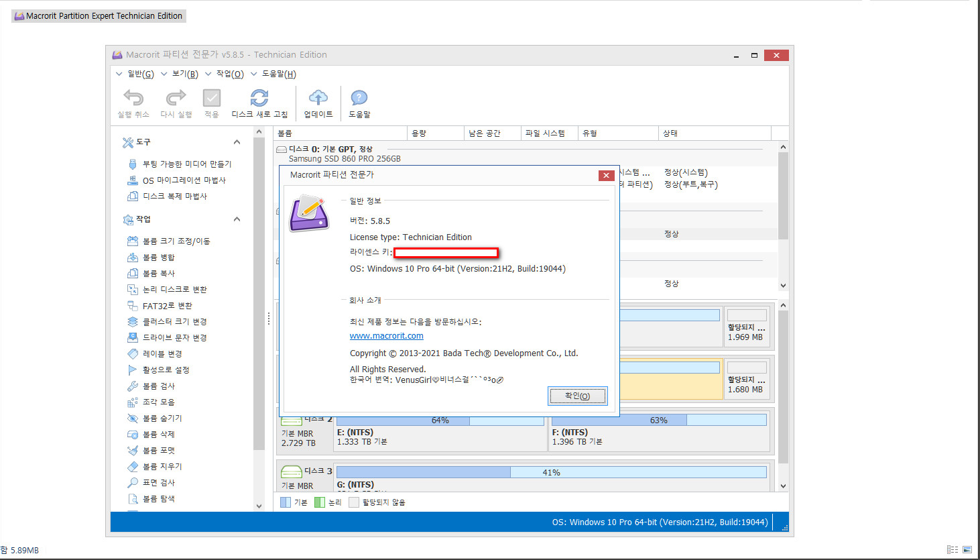Screen dimensions: 980x560
Task: Click the 파일 시스템 column header
Action: click(550, 133)
